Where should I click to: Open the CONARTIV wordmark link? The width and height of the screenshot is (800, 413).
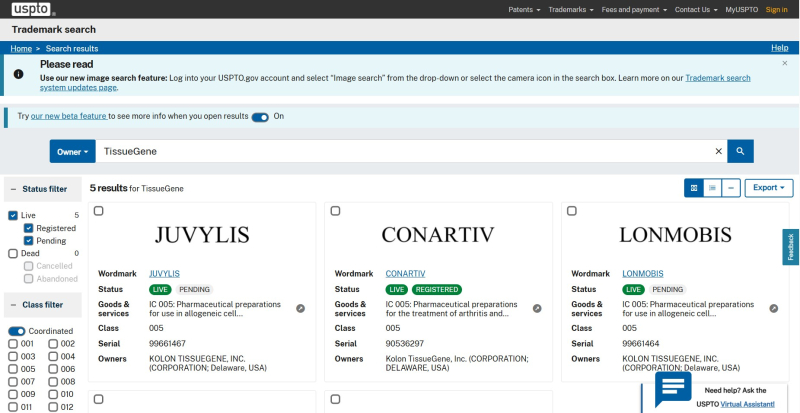click(x=405, y=274)
